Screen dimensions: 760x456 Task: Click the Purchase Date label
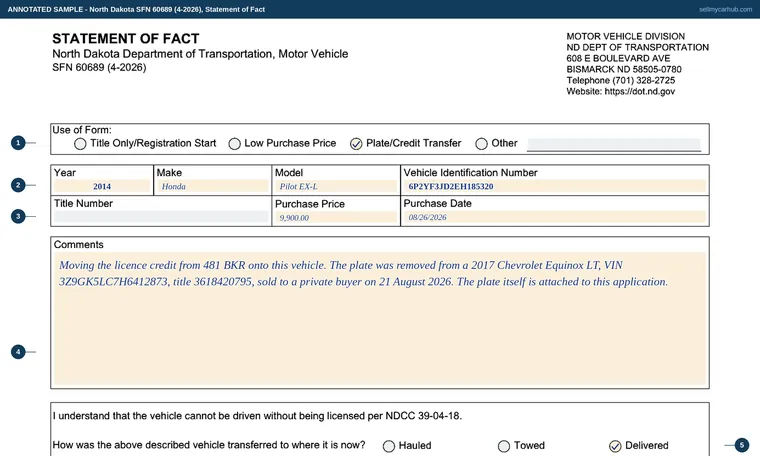437,204
